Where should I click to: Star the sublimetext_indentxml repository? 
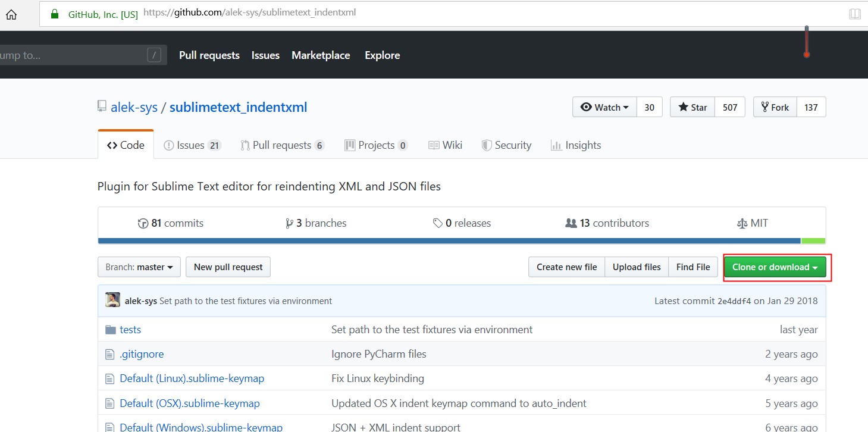pos(692,107)
